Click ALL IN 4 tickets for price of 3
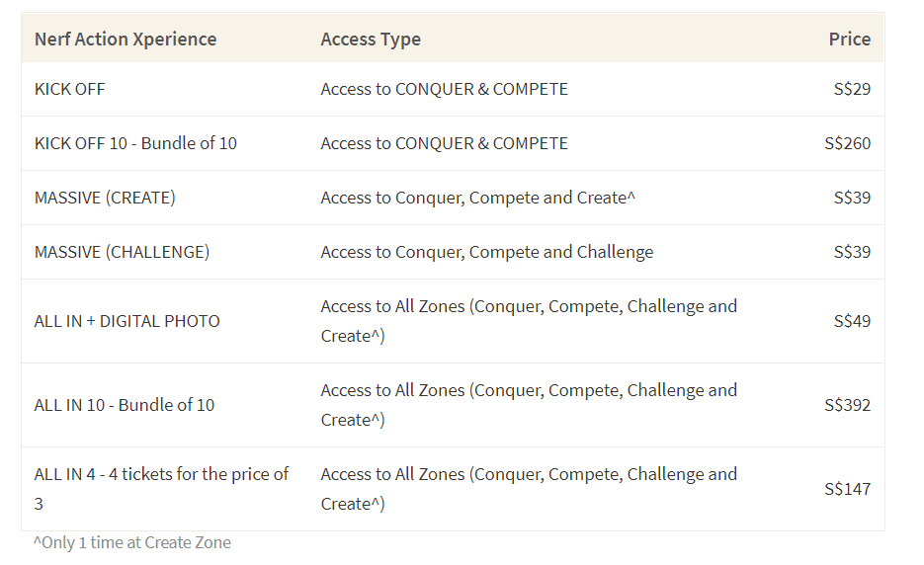This screenshot has width=924, height=565. tap(161, 488)
